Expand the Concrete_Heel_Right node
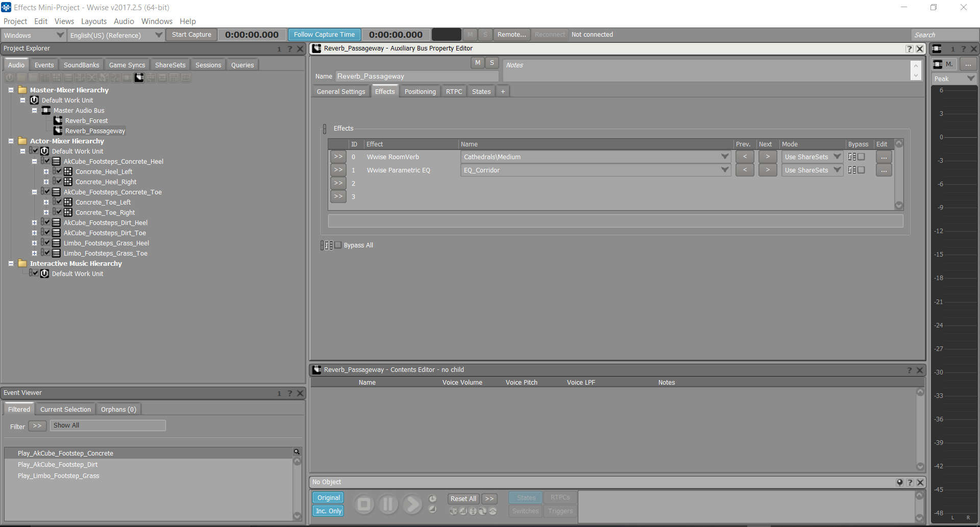Image resolution: width=980 pixels, height=527 pixels. 46,182
